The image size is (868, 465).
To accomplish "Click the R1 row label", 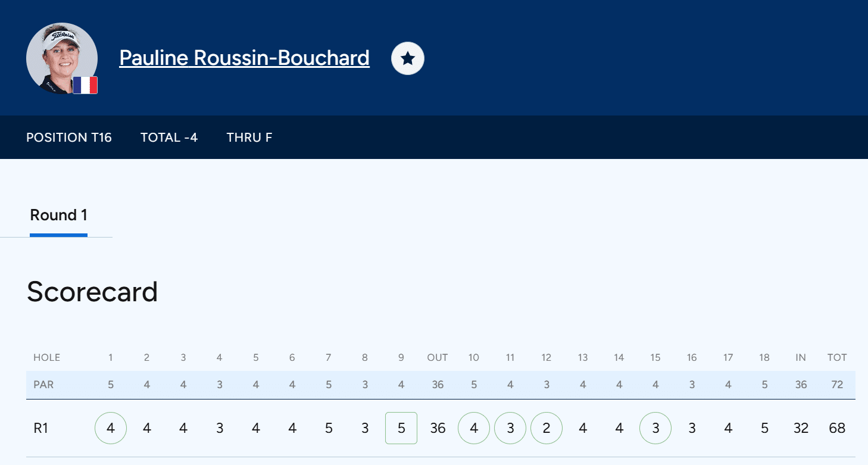I will click(x=40, y=428).
